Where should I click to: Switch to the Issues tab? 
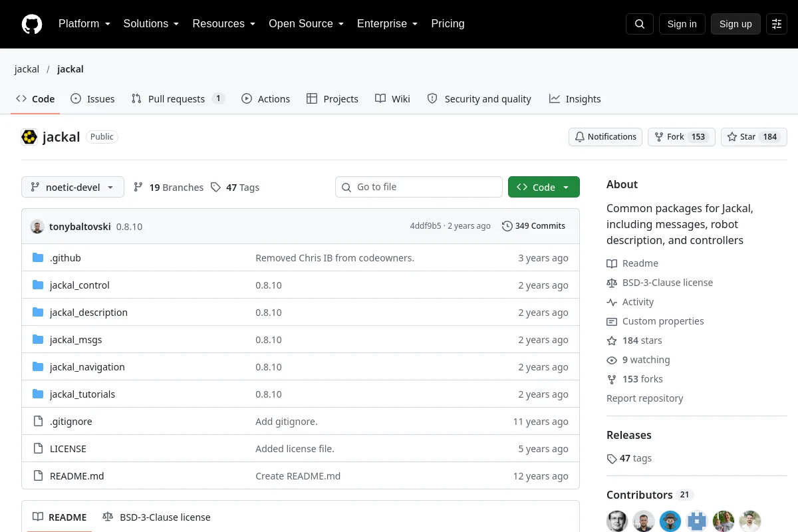click(x=92, y=99)
